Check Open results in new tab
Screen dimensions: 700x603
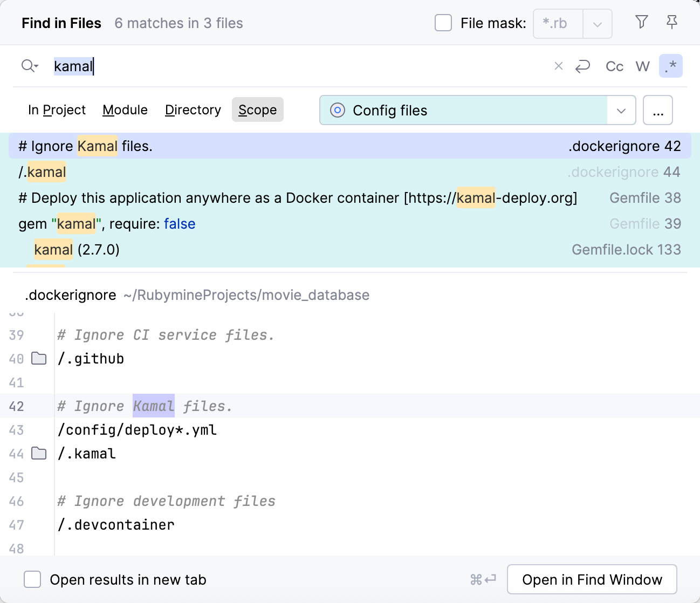(x=32, y=579)
